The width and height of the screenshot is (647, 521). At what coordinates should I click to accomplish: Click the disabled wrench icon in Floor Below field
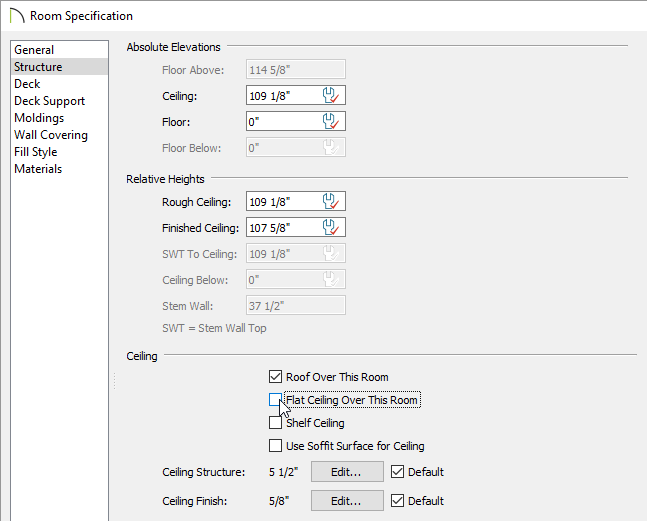(331, 147)
